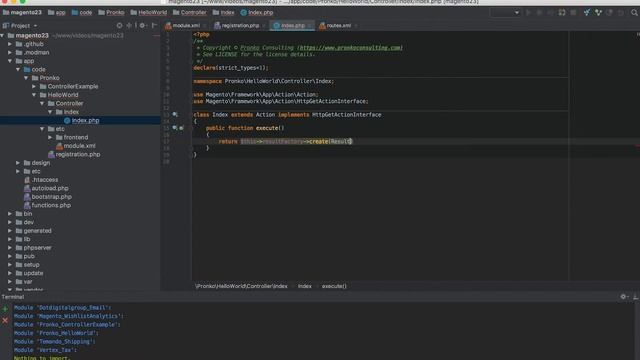Image resolution: width=640 pixels, height=360 pixels.
Task: Expand the design folder
Action: 18,163
